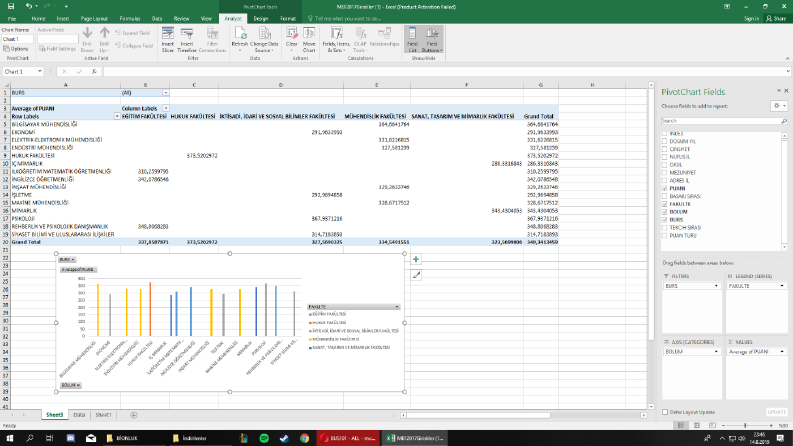This screenshot has height=446, width=793.
Task: Click Page Layout view icon in status bar
Action: click(x=696, y=426)
